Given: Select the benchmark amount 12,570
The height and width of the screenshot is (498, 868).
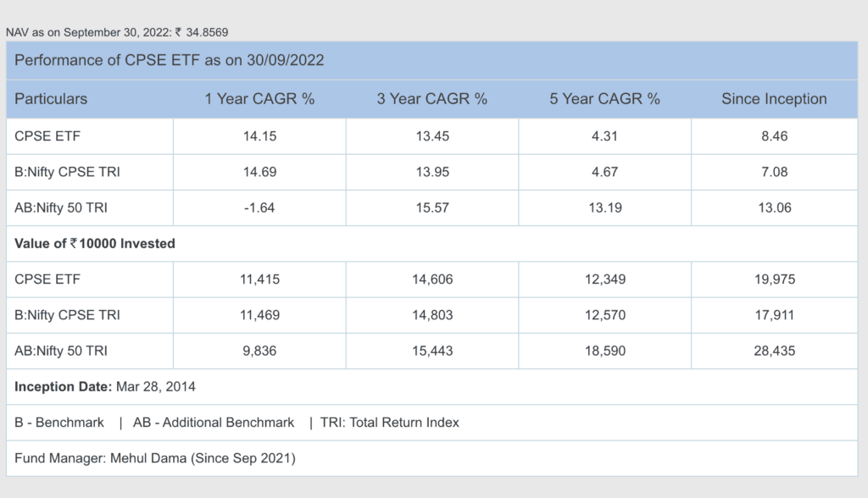Looking at the screenshot, I should [x=605, y=315].
